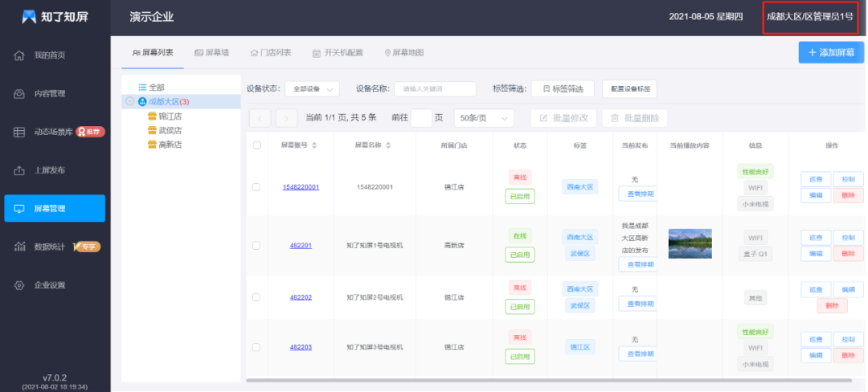868x392 pixels.
Task: Click the 高新店 store icon in tree
Action: 152,145
